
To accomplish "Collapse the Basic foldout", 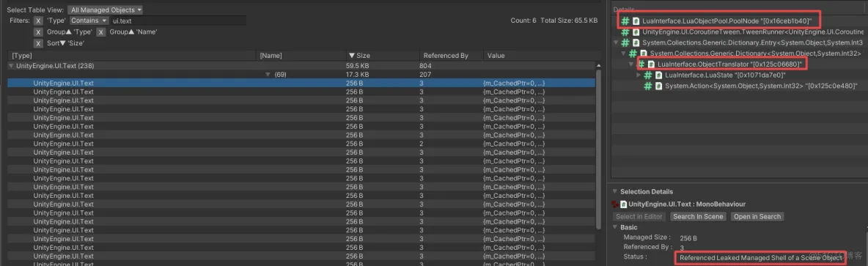I will click(614, 227).
